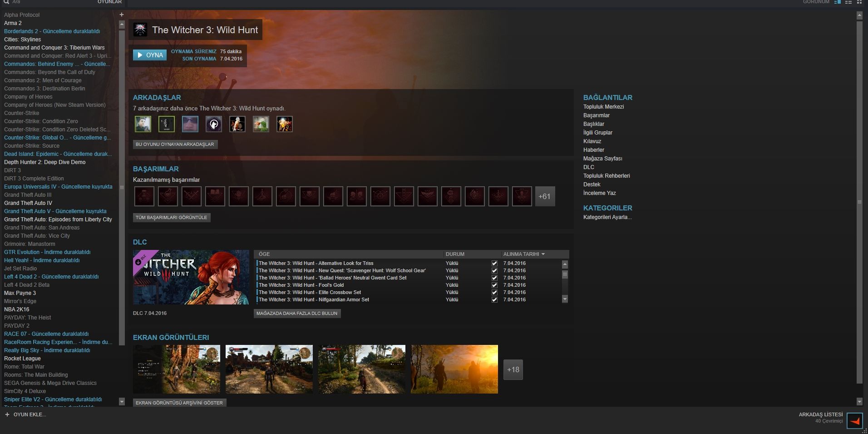
Task: Open the first screenshot thumbnail
Action: [x=177, y=369]
